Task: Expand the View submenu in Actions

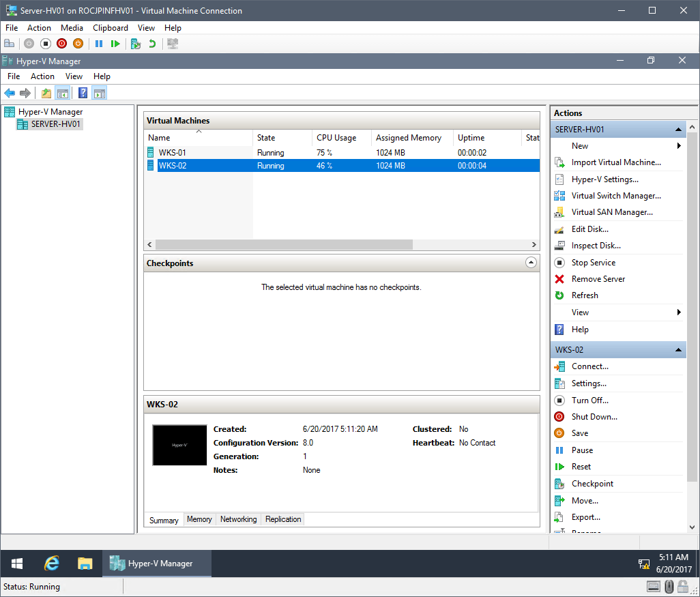Action: 618,312
